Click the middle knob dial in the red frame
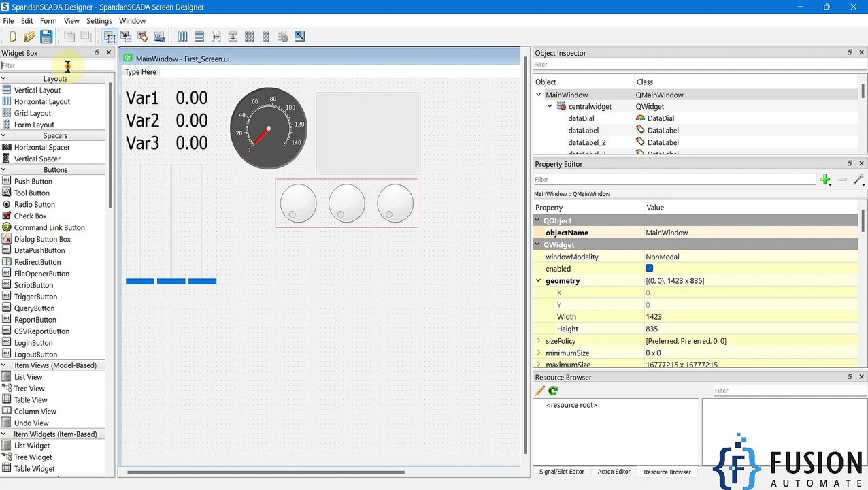This screenshot has height=490, width=868. (347, 203)
